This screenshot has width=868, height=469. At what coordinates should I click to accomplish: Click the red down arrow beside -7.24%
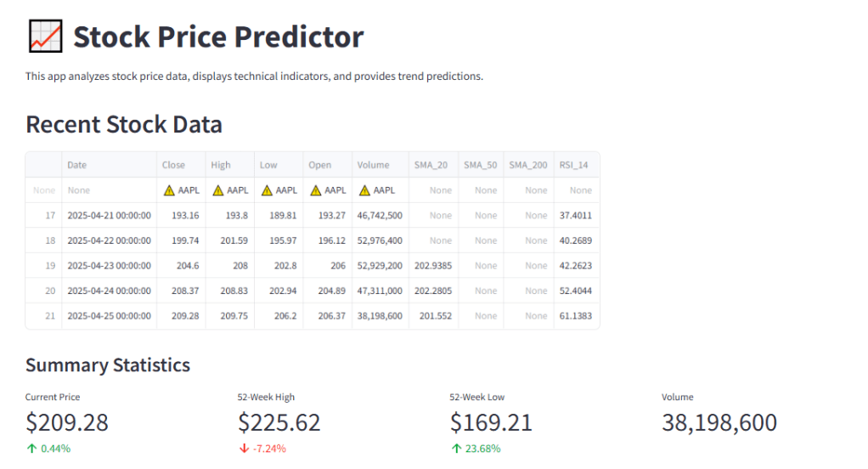[x=244, y=449]
